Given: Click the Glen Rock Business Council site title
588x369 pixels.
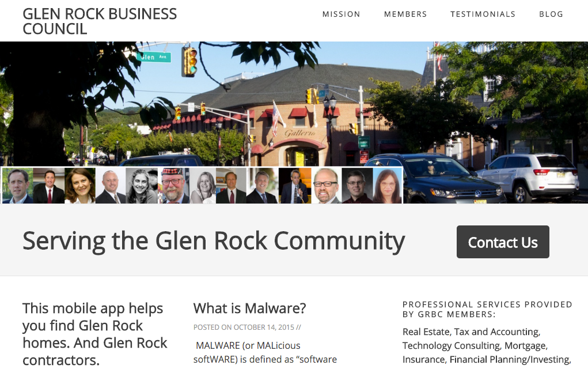Looking at the screenshot, I should click(100, 21).
